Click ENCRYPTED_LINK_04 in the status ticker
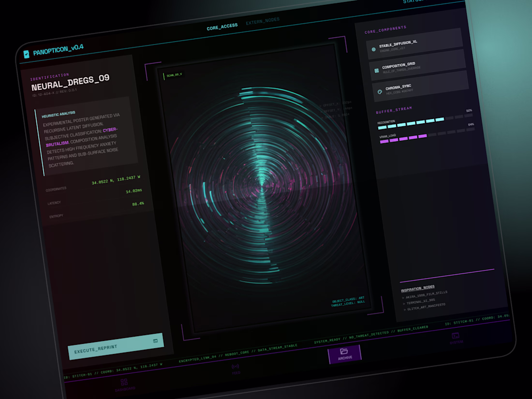The height and width of the screenshot is (399, 532). (197, 359)
